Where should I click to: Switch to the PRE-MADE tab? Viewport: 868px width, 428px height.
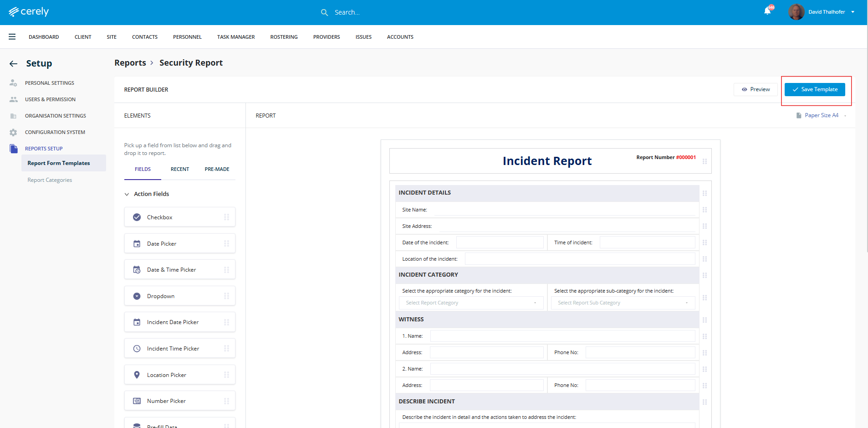(217, 169)
